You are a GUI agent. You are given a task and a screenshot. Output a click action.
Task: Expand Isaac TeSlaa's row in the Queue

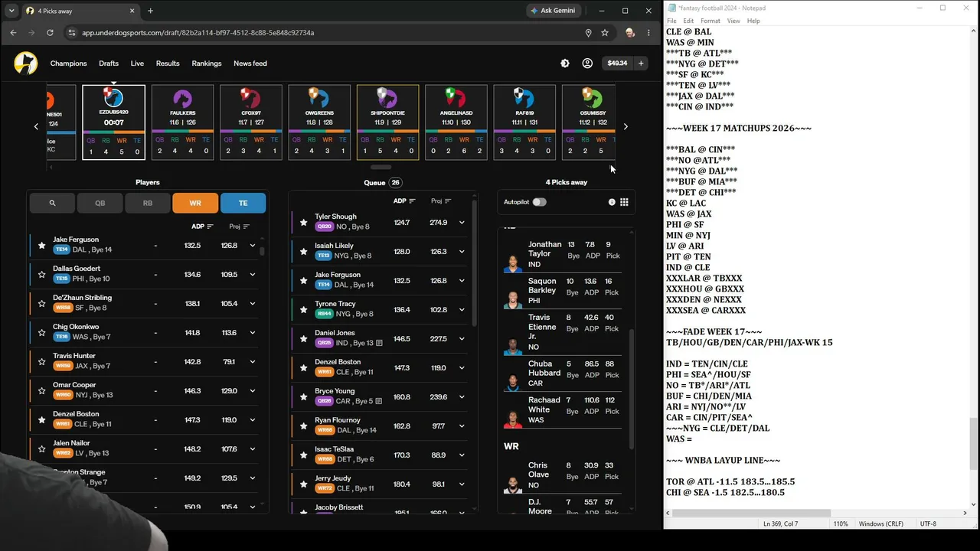(x=462, y=455)
